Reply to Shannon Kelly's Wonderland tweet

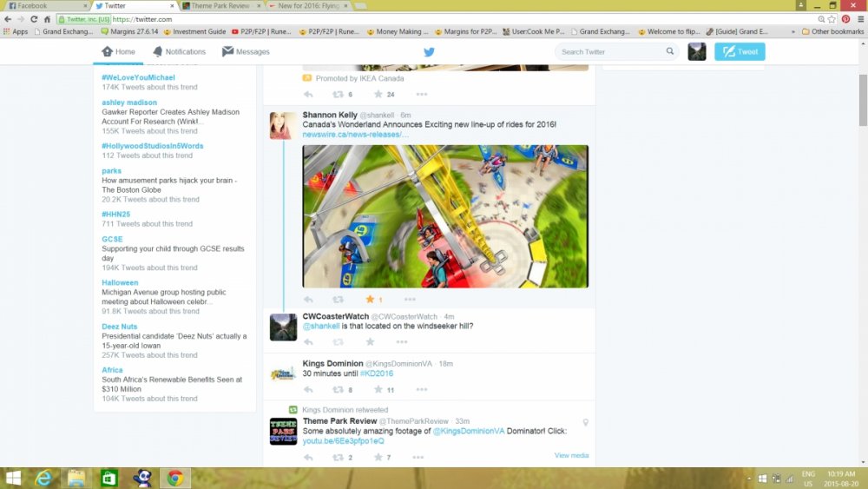(308, 300)
